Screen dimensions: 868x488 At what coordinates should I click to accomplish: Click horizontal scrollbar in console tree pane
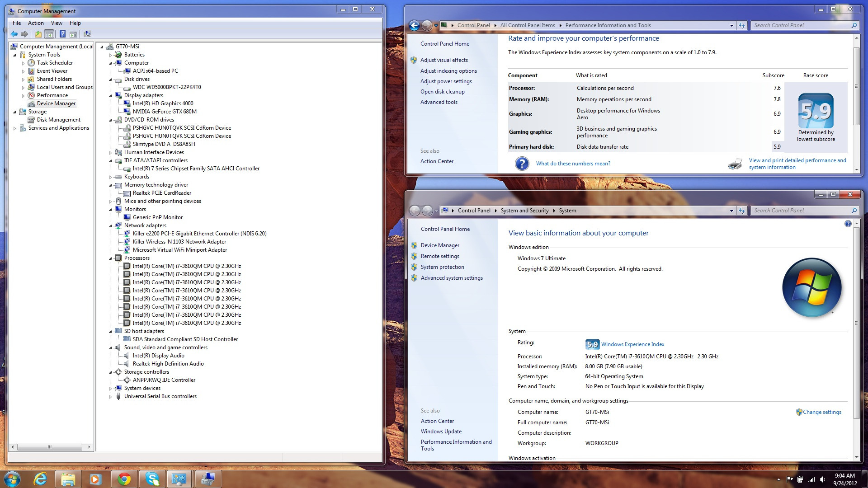pos(50,447)
